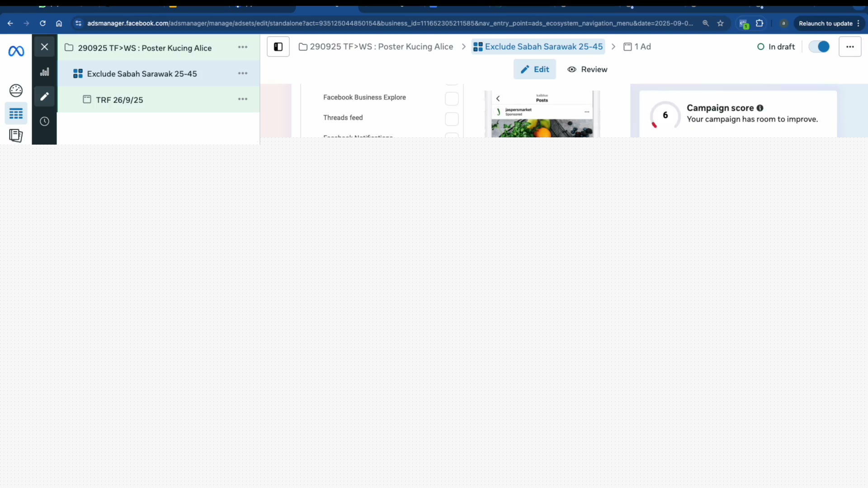Go to browser home page
Viewport: 868px width, 488px height.
click(x=59, y=23)
